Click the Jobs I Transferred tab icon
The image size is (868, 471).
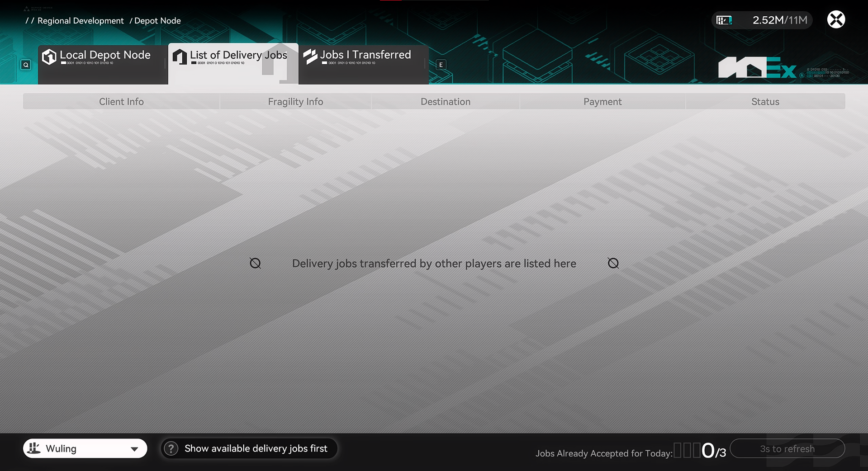[x=310, y=57]
